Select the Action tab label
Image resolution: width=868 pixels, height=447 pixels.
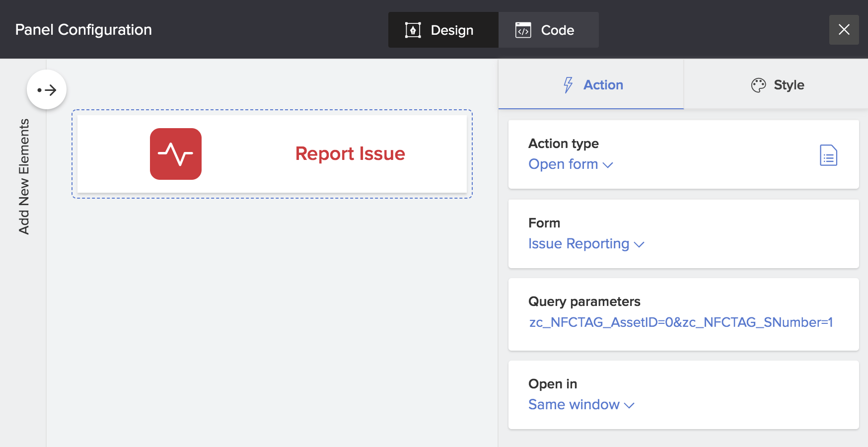click(603, 85)
